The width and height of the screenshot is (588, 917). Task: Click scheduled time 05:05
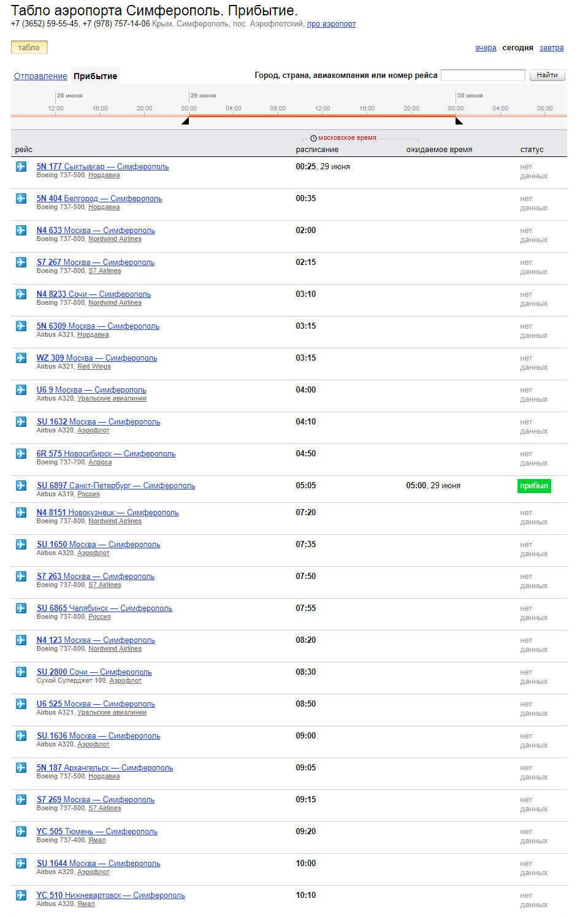click(x=306, y=485)
